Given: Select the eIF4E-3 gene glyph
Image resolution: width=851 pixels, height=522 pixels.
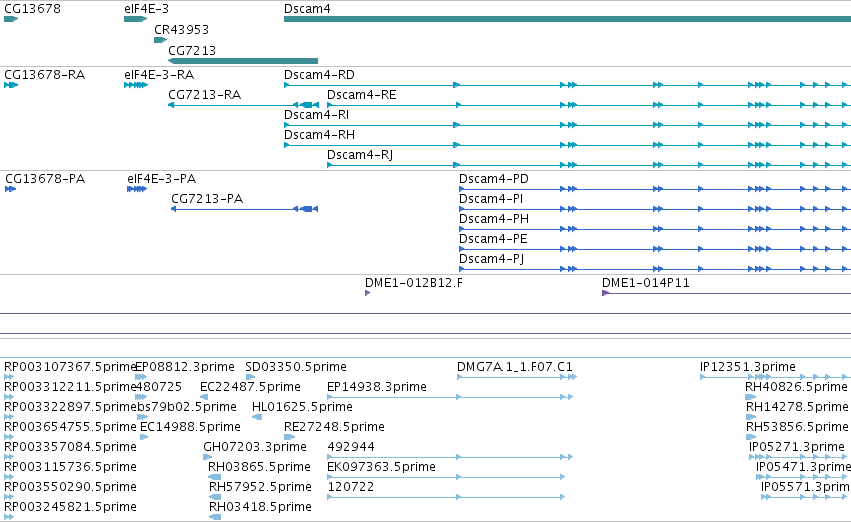Looking at the screenshot, I should pos(136,19).
